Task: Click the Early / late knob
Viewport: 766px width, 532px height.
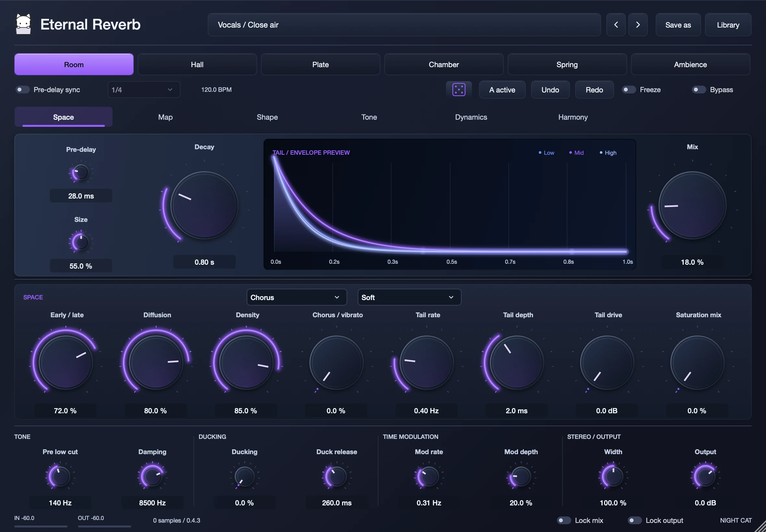Action: click(x=66, y=362)
